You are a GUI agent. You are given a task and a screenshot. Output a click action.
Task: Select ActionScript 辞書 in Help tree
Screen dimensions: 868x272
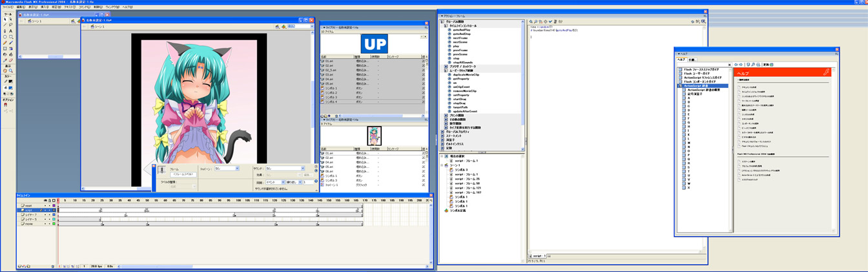click(x=696, y=86)
